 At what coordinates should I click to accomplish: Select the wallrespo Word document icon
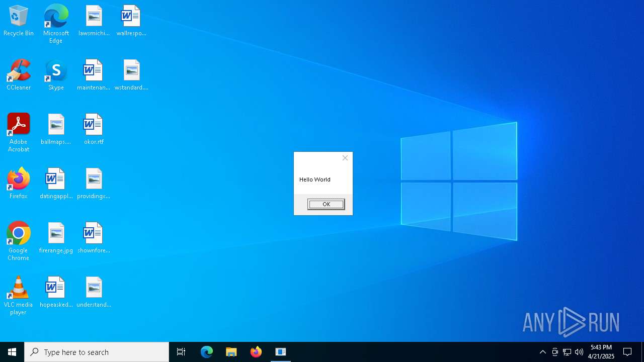131,21
